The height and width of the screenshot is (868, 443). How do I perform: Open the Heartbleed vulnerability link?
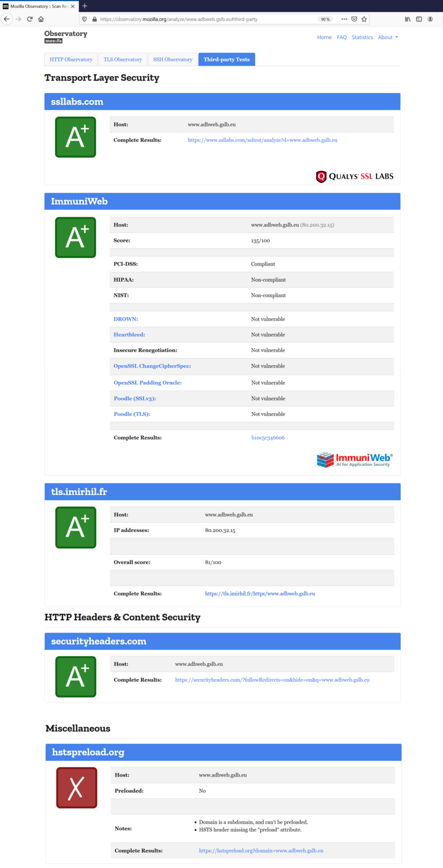point(130,335)
